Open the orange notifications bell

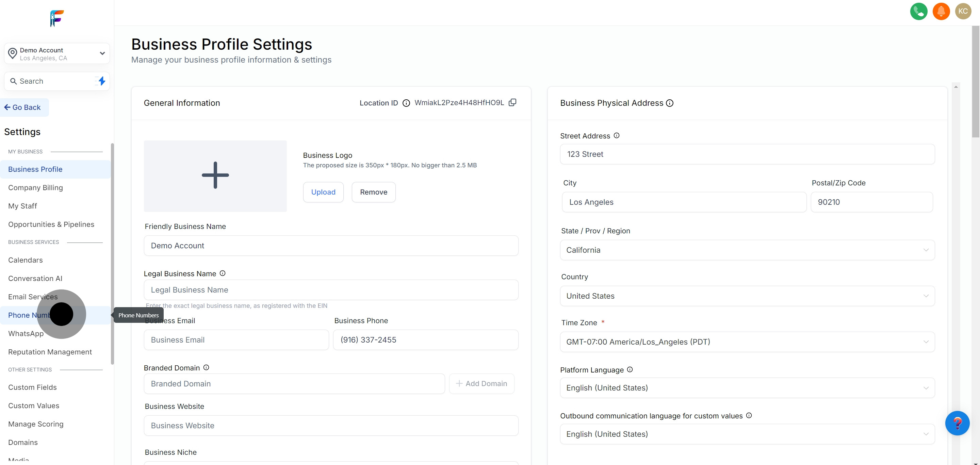[x=941, y=12]
